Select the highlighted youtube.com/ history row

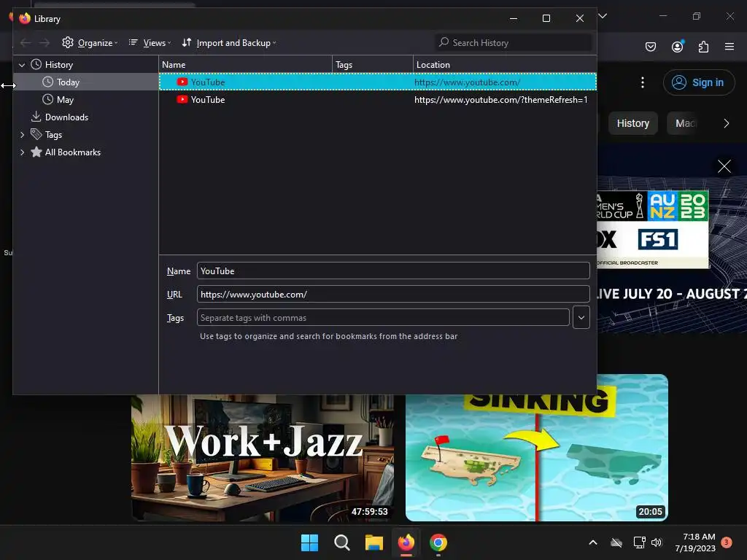tap(378, 82)
